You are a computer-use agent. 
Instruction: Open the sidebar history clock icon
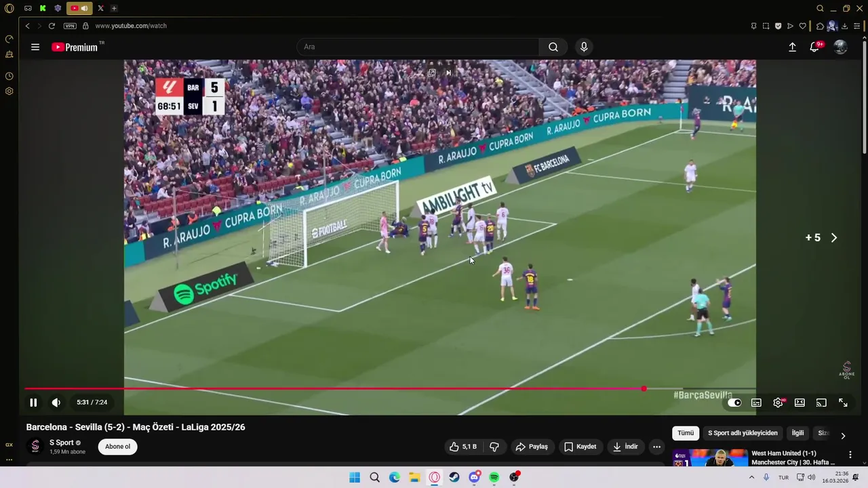click(9, 76)
